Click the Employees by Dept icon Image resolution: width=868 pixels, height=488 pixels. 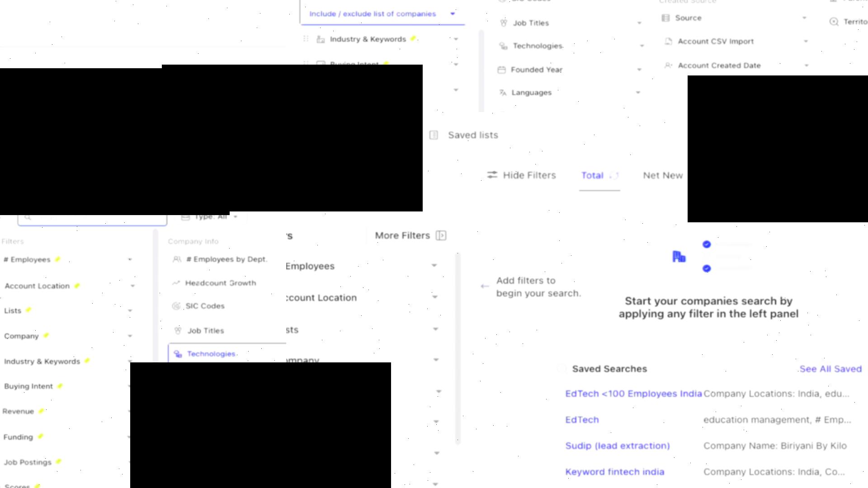[x=178, y=258]
